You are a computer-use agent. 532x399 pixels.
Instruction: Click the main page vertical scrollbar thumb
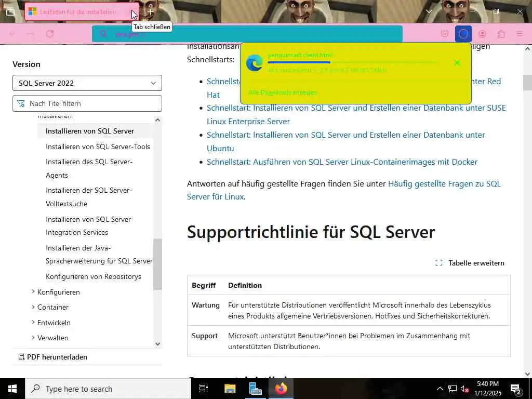528,83
